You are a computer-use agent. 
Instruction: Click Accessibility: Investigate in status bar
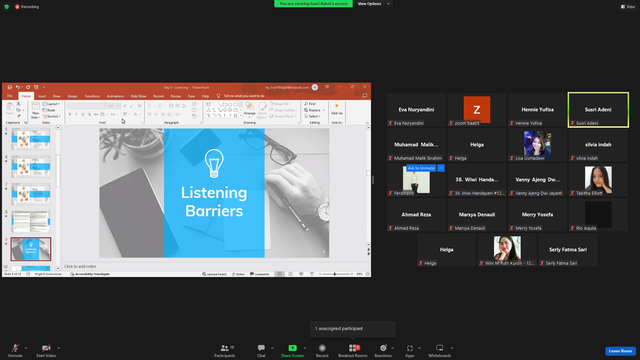(90, 274)
